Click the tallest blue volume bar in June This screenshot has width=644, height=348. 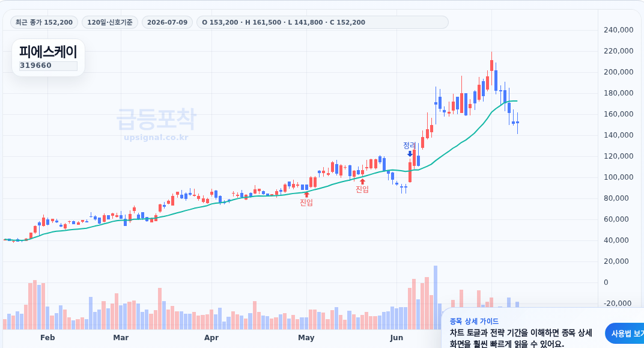coord(436,298)
